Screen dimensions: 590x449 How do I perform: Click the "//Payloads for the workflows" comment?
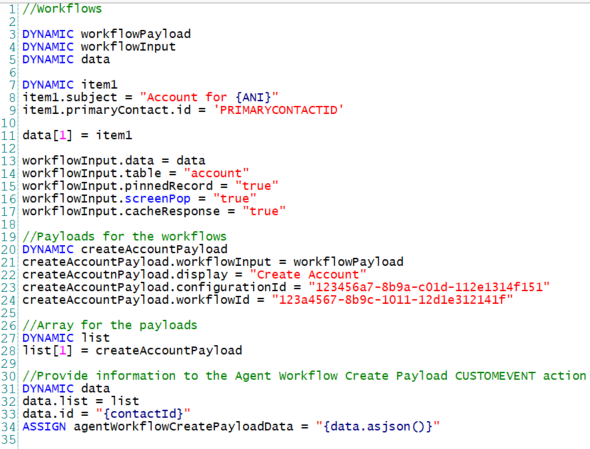(x=125, y=237)
